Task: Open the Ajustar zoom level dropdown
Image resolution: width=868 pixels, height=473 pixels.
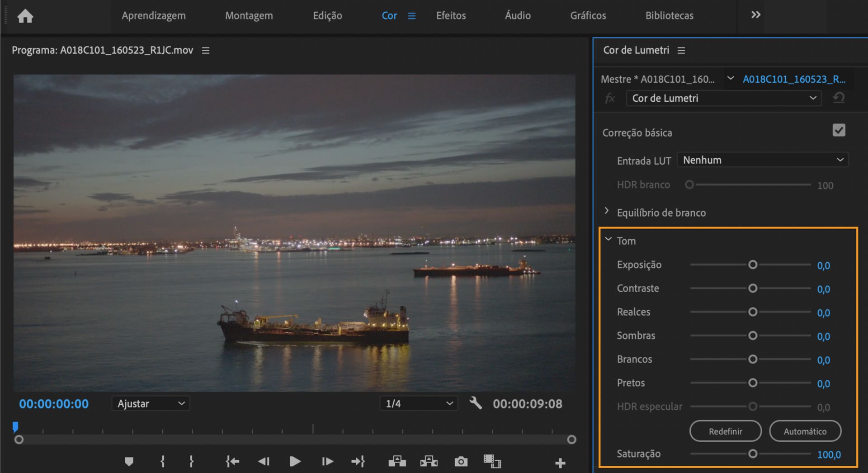Action: 151,403
